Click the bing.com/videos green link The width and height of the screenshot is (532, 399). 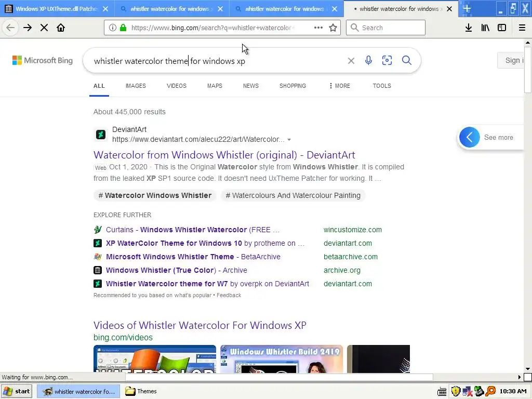[x=123, y=337]
